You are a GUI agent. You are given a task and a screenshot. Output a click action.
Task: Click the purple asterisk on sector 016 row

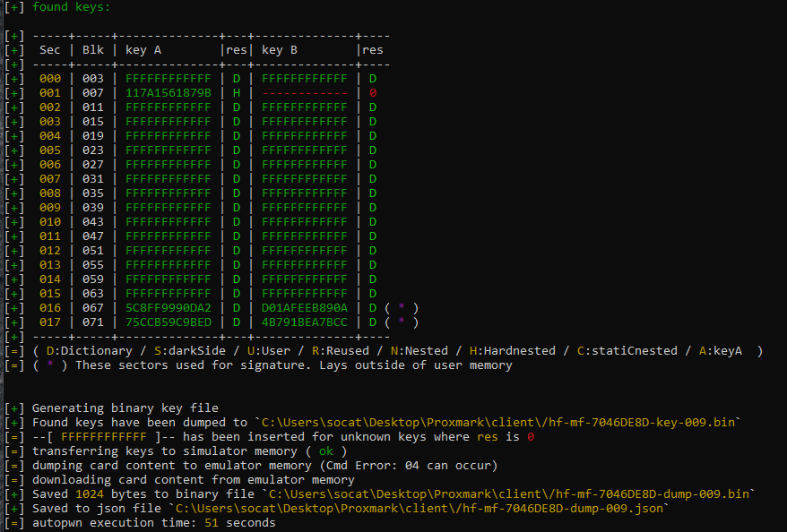401,307
